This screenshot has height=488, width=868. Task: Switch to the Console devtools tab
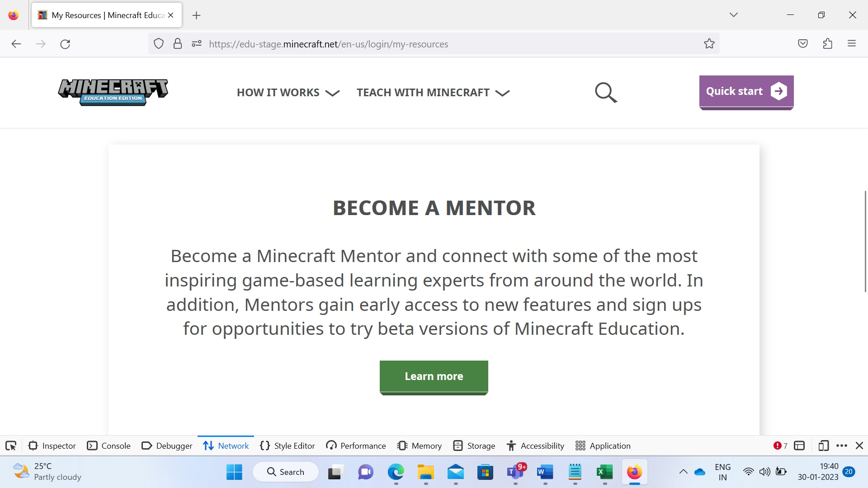[x=108, y=446]
